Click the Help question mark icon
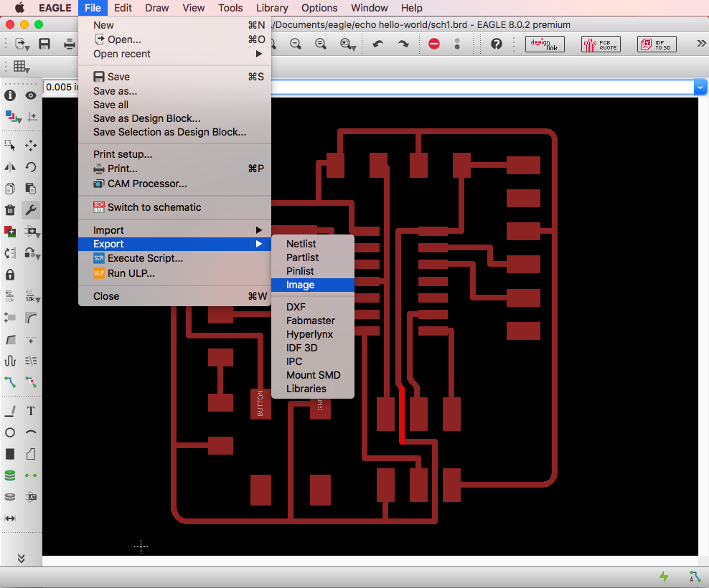Viewport: 709px width, 588px height. [x=497, y=44]
